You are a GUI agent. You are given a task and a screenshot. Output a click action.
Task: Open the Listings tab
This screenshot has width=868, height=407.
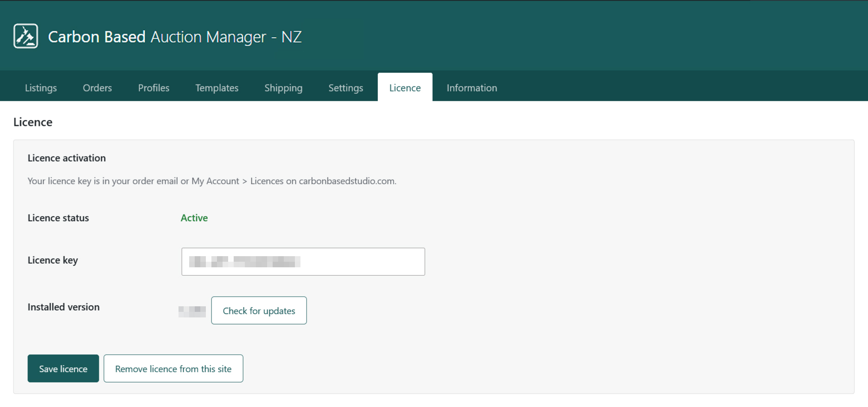[x=41, y=88]
